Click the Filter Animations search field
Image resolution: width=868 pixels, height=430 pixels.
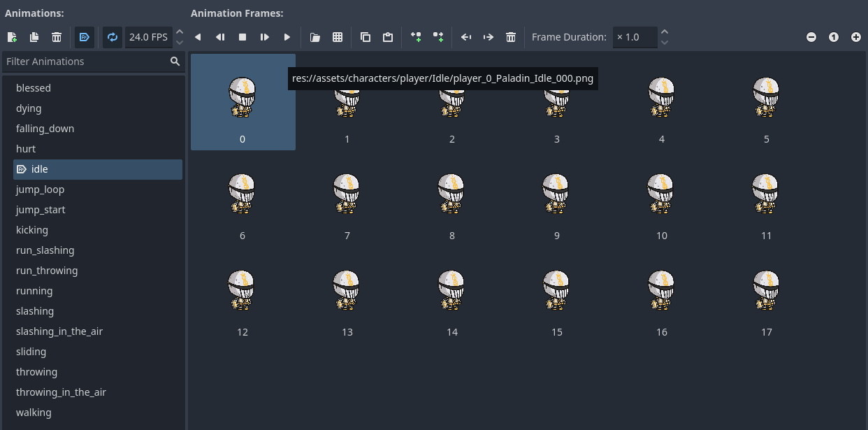coord(84,62)
